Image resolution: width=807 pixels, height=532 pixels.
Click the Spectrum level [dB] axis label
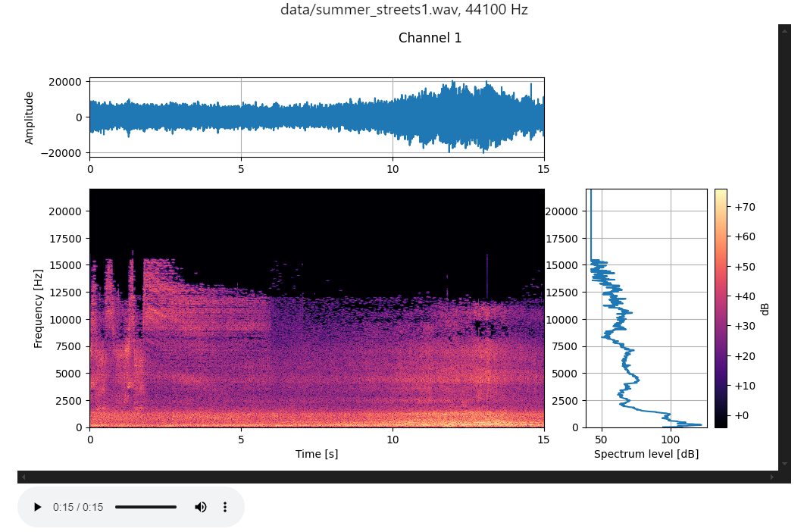646,454
